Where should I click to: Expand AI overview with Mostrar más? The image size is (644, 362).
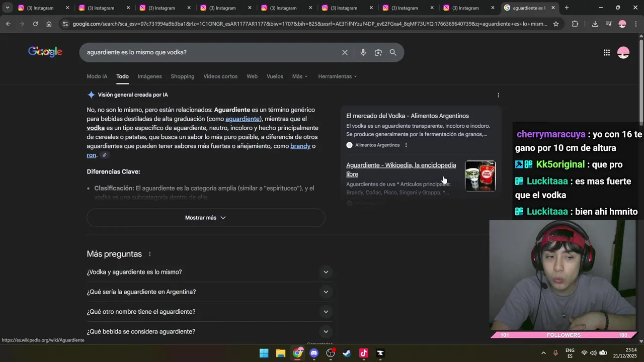tap(206, 218)
